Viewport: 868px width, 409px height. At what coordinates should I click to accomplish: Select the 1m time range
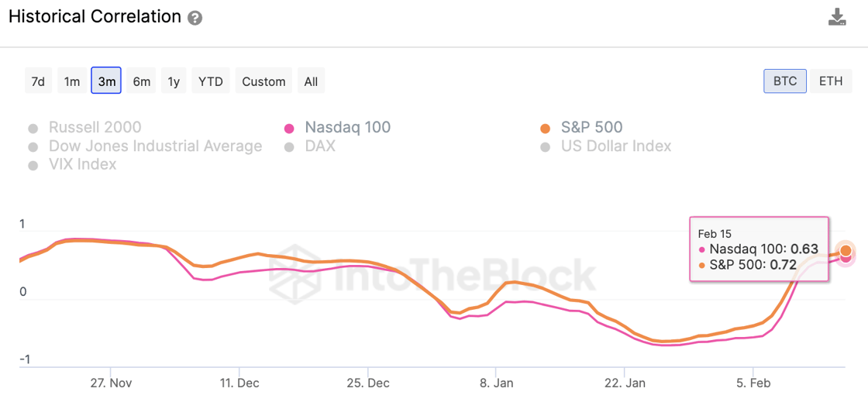coord(72,81)
